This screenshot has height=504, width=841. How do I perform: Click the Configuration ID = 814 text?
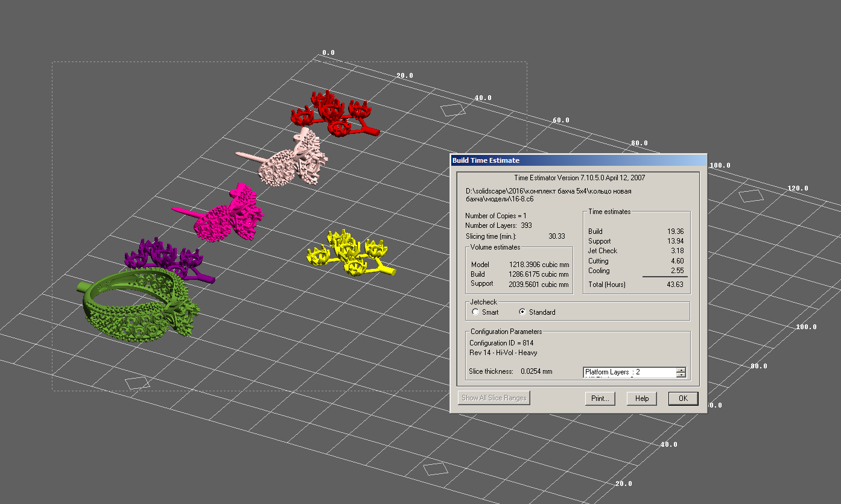(x=501, y=343)
